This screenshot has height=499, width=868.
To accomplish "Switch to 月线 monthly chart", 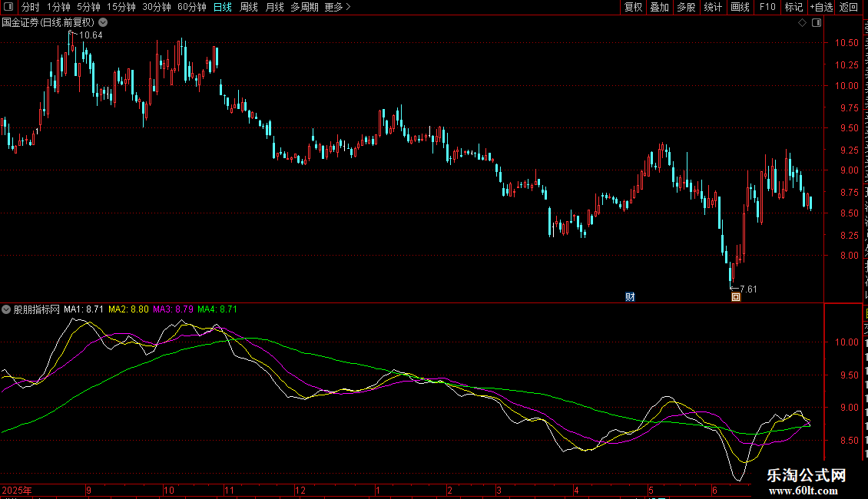I will click(274, 7).
